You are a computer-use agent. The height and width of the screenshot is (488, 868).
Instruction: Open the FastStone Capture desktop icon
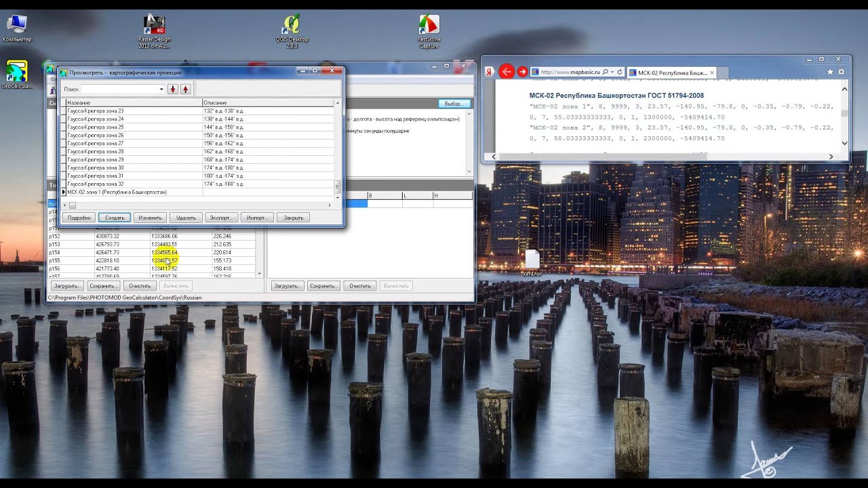[x=429, y=30]
